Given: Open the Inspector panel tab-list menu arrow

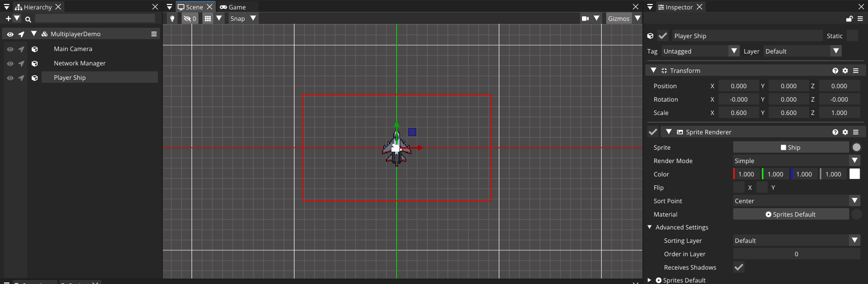Looking at the screenshot, I should click(650, 7).
